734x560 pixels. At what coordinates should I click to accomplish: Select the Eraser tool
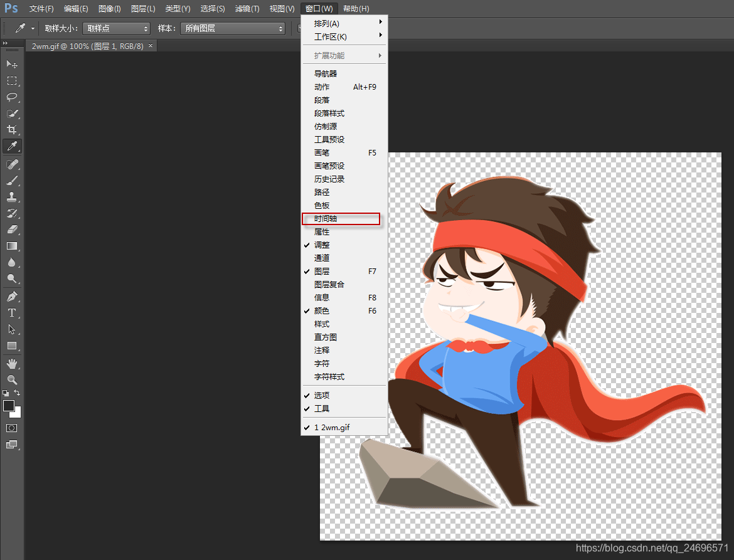tap(12, 230)
